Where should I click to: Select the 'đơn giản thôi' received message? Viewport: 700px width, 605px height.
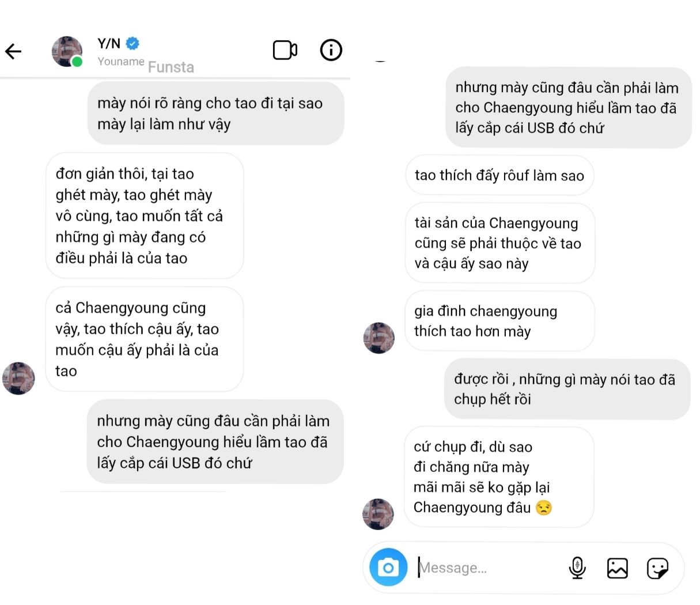click(145, 215)
